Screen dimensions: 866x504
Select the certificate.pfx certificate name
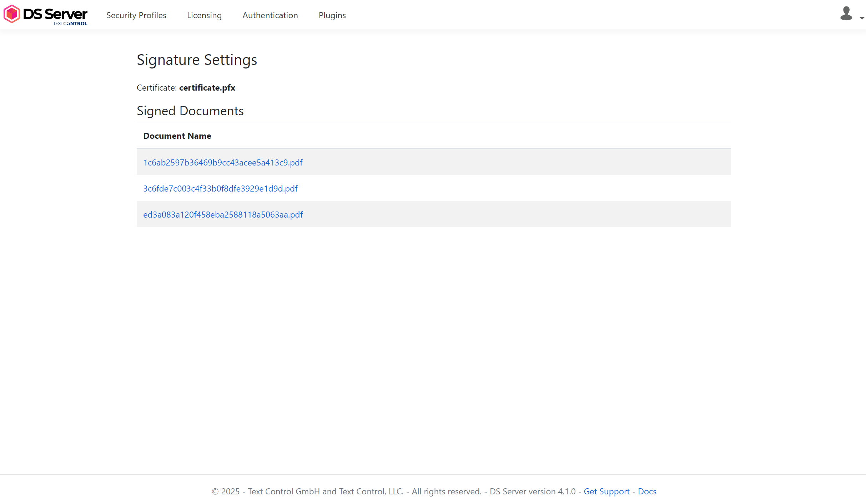tap(207, 87)
